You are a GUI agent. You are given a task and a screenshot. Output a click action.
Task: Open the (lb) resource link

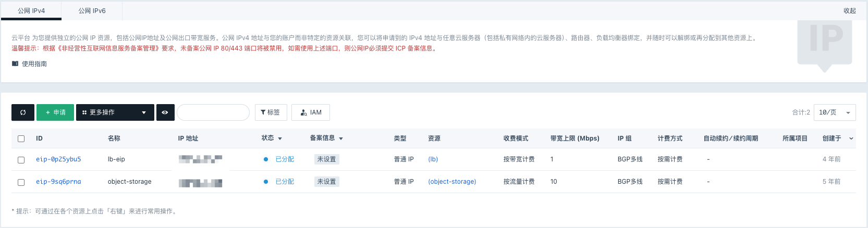433,159
